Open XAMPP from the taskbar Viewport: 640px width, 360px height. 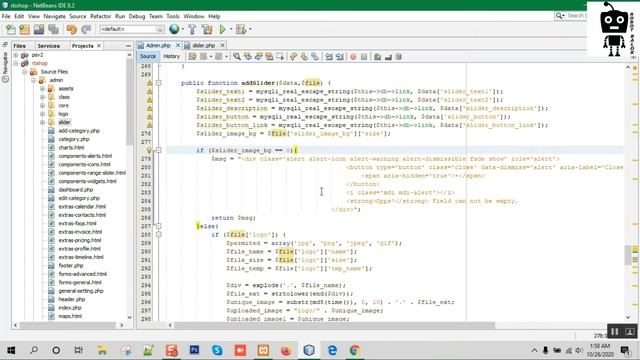click(263, 350)
